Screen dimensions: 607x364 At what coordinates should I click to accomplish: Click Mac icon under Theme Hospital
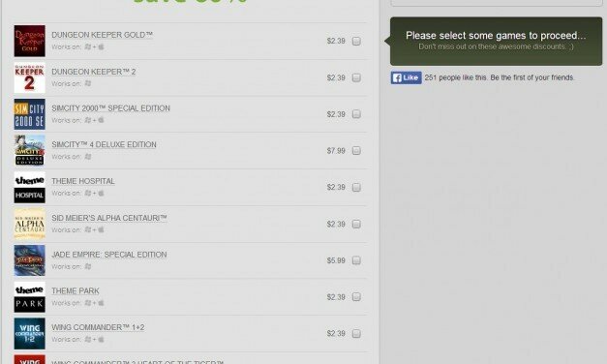click(101, 194)
